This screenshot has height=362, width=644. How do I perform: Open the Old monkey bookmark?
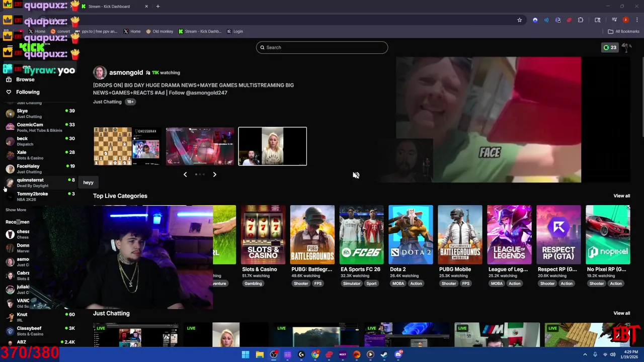(x=159, y=31)
